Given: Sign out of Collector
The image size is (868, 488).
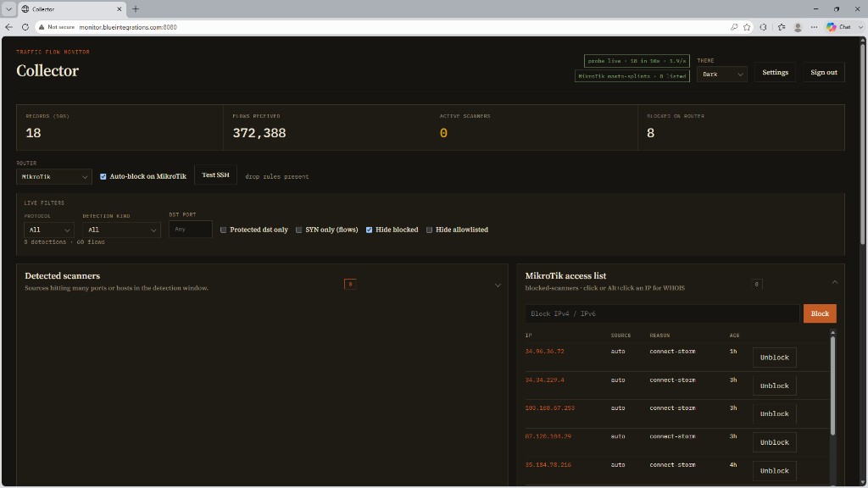Looking at the screenshot, I should [x=824, y=73].
